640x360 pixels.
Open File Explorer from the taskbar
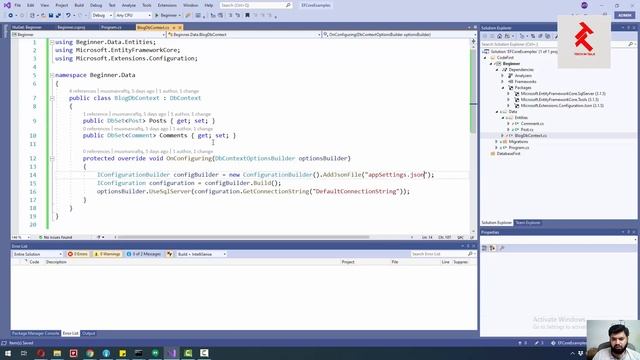(x=57, y=353)
